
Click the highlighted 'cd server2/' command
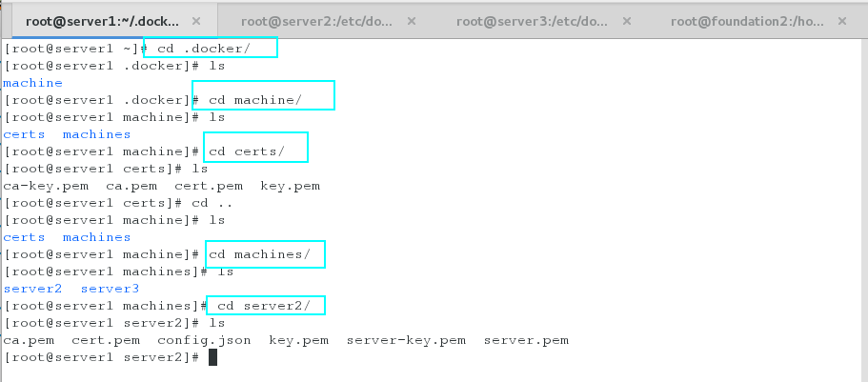pos(264,306)
